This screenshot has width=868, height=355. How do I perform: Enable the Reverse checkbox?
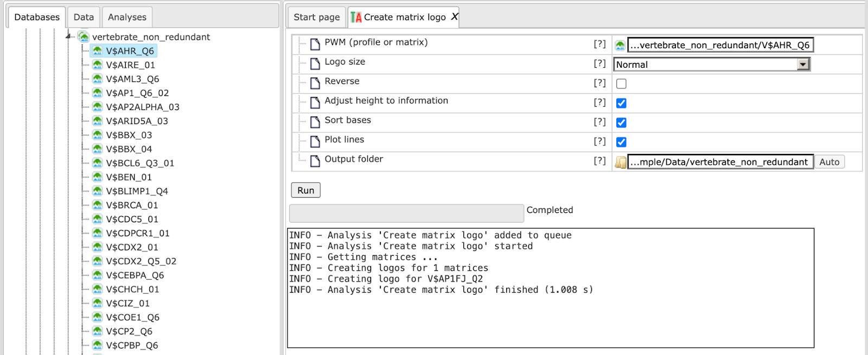click(621, 83)
